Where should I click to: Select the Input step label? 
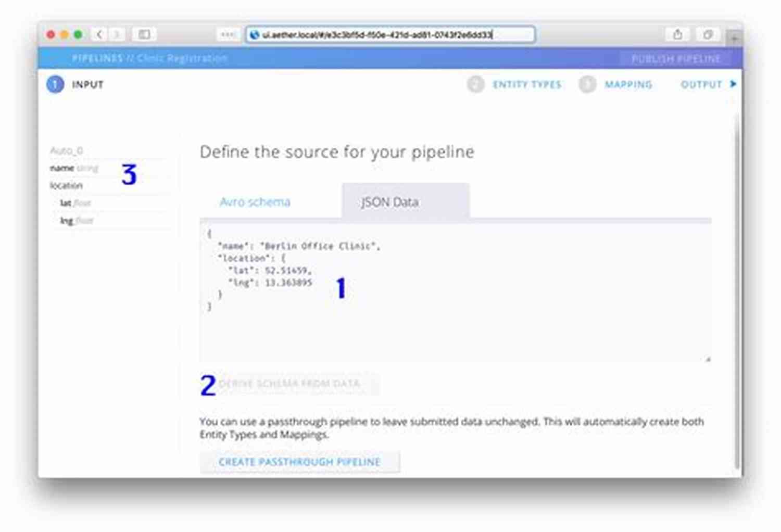tap(88, 84)
